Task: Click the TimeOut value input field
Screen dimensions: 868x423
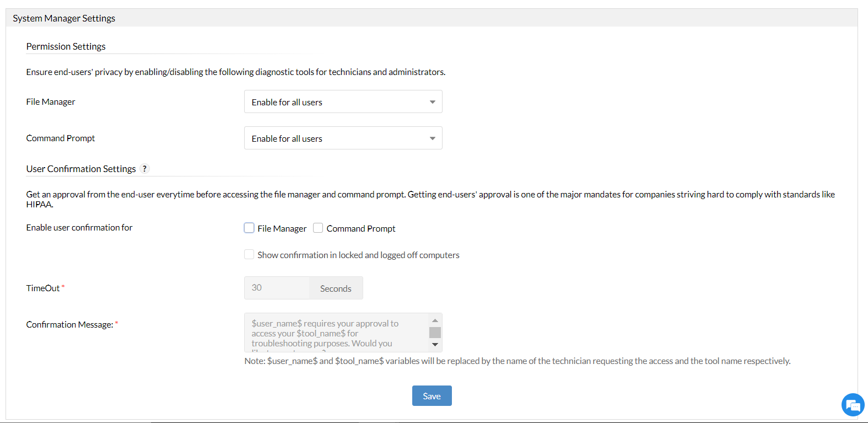Action: [277, 288]
